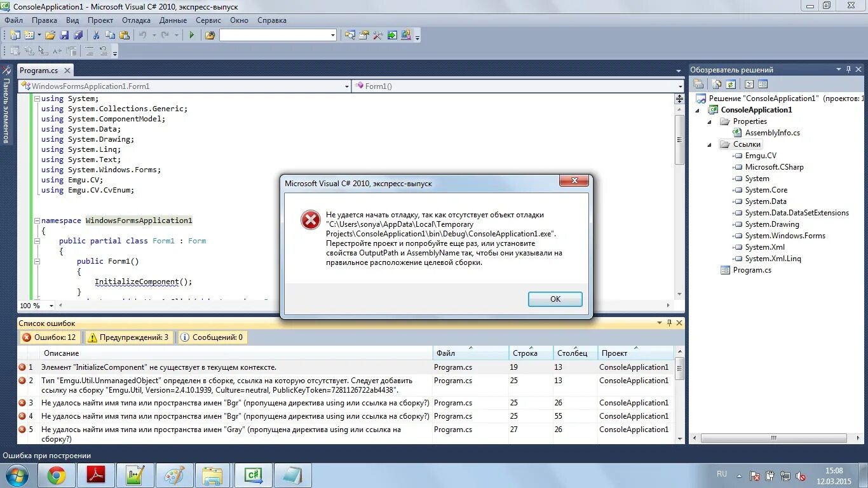Viewport: 868px width, 488px height.
Task: Click the Properties window toolbar icon
Action: click(363, 35)
